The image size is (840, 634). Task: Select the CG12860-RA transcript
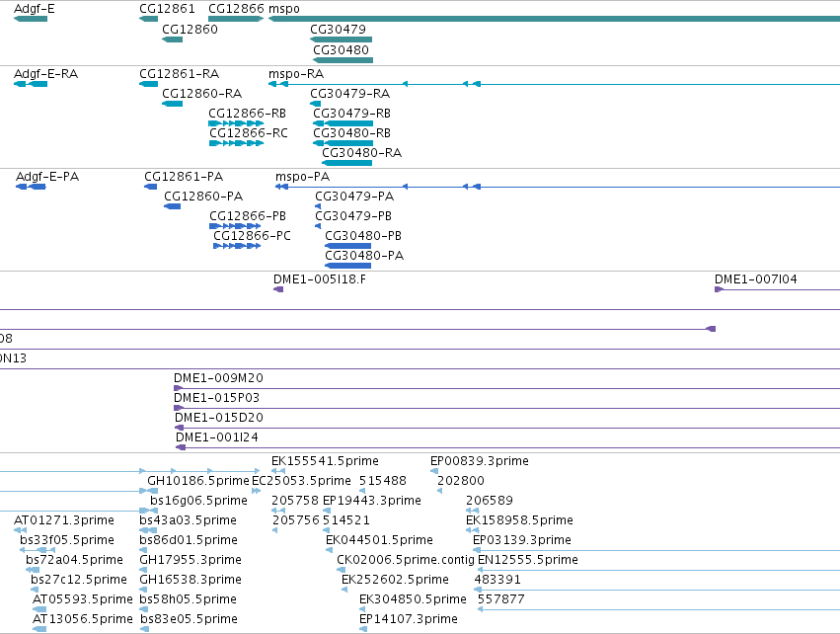click(x=173, y=104)
